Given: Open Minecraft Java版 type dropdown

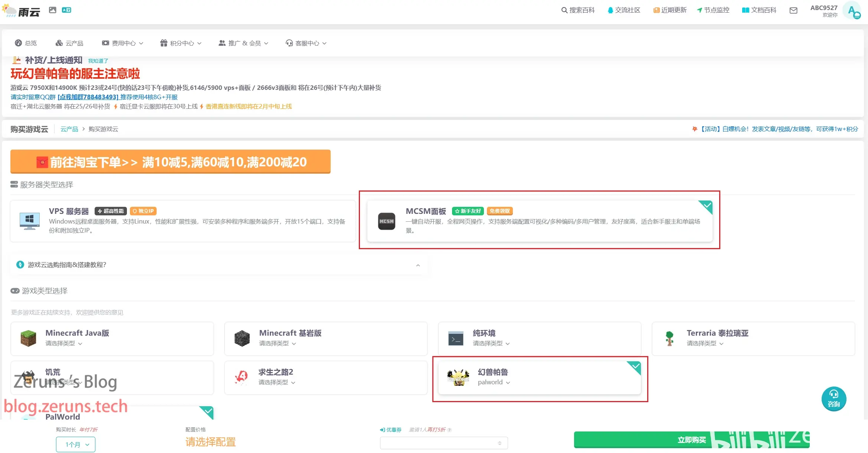Looking at the screenshot, I should click(64, 343).
